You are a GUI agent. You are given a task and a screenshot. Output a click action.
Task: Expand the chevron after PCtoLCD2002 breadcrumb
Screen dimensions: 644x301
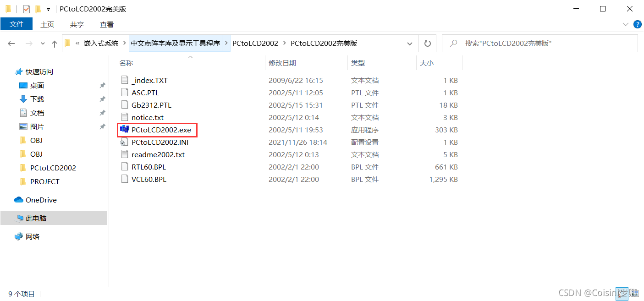284,44
